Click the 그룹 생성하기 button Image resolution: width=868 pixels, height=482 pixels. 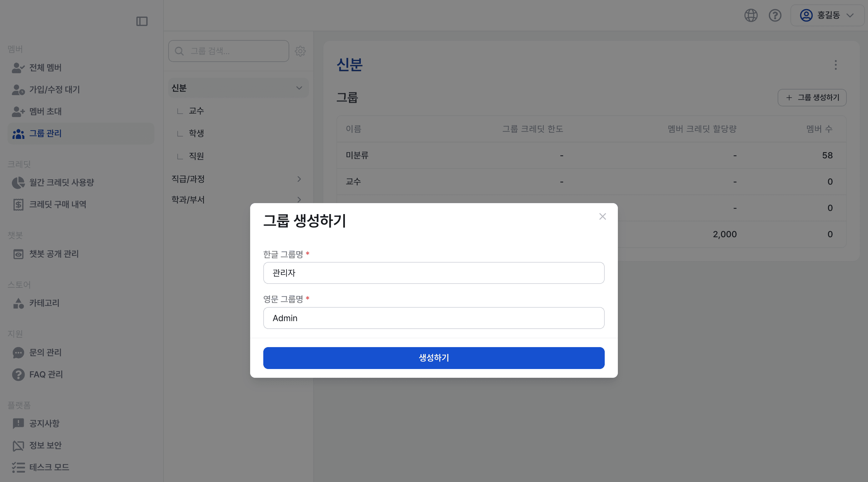click(812, 98)
